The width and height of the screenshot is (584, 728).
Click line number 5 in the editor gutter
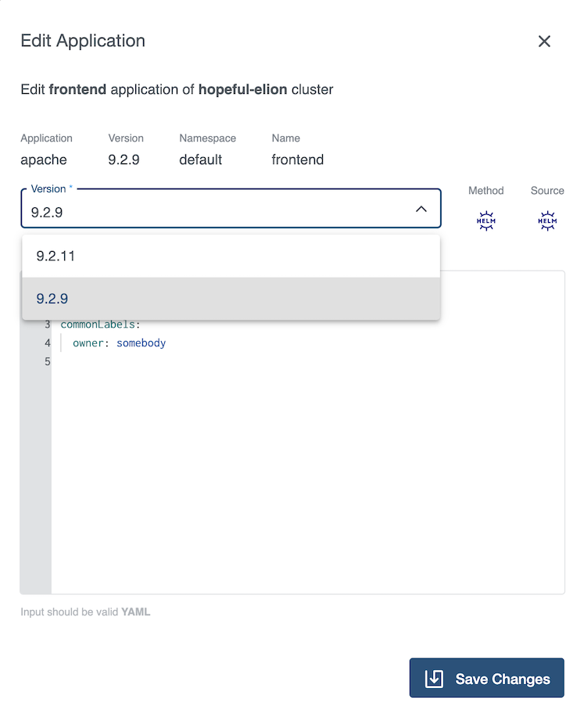point(47,361)
